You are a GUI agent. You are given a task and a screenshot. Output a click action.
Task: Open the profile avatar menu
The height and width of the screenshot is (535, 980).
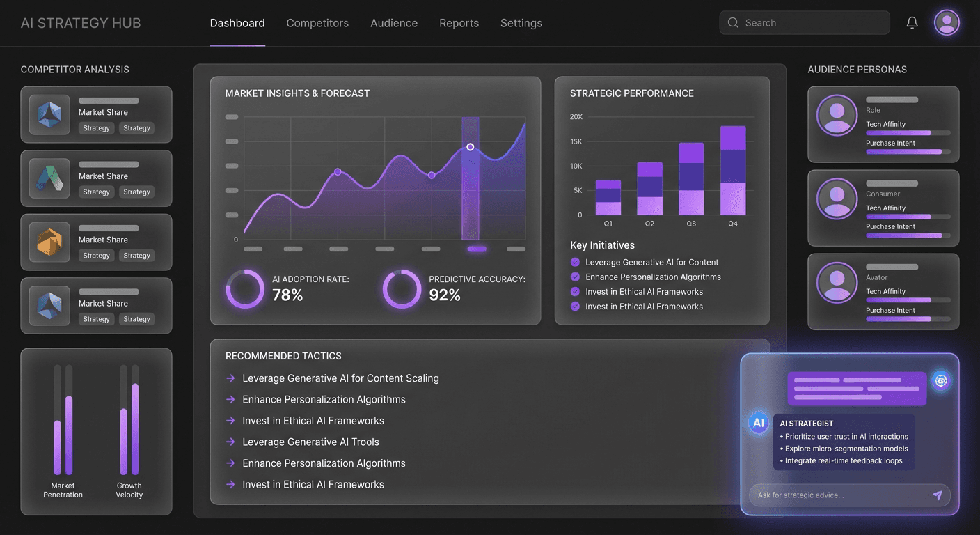click(947, 22)
